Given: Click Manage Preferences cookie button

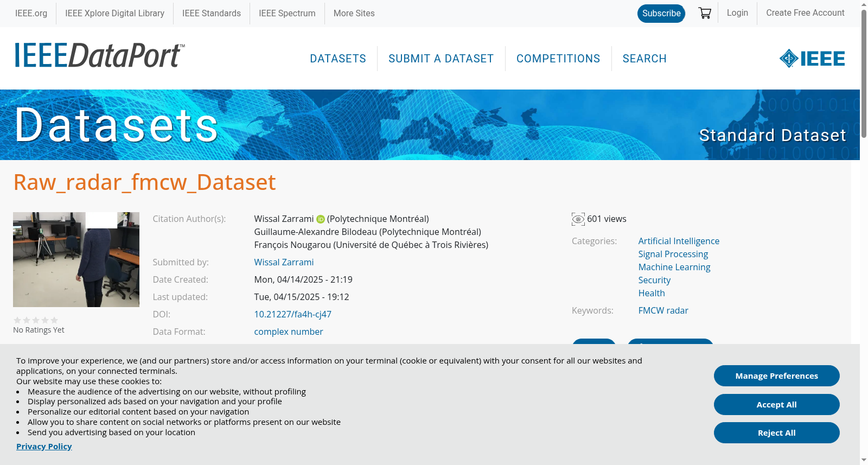Looking at the screenshot, I should (777, 376).
